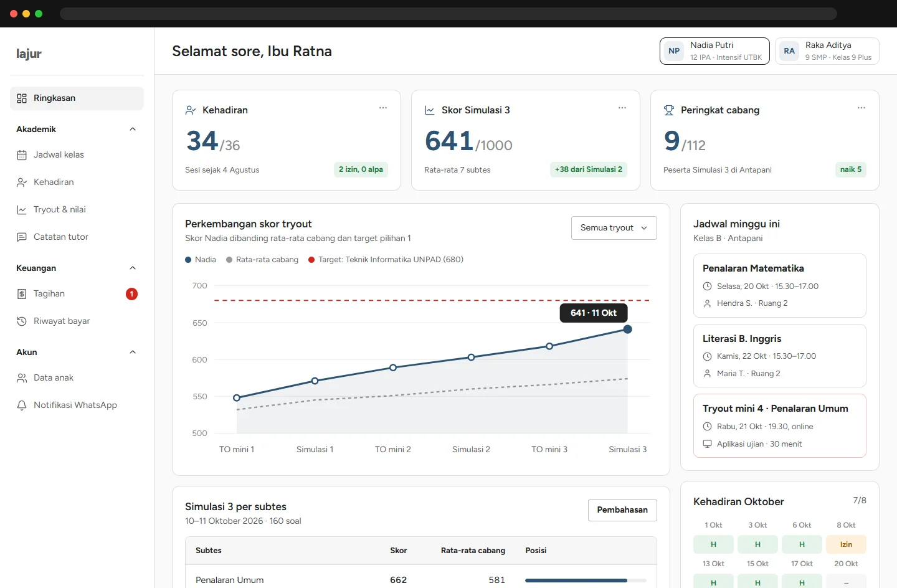Click the Catatan tutor note icon
Viewport: 897px width, 588px height.
(22, 237)
